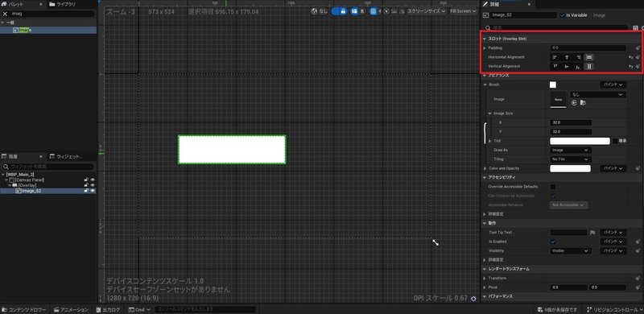Select Image widget in palette list

[x=48, y=30]
